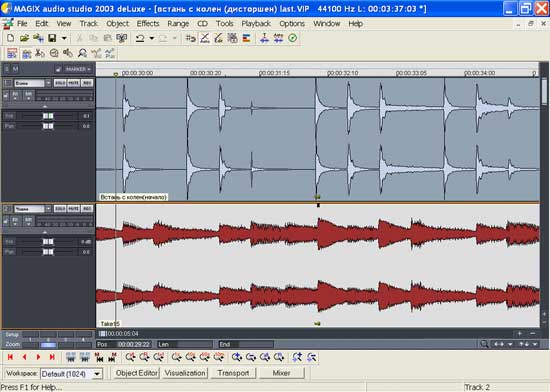The image size is (550, 392).
Task: Open track 2 name dropdown arrow
Action: [x=48, y=209]
